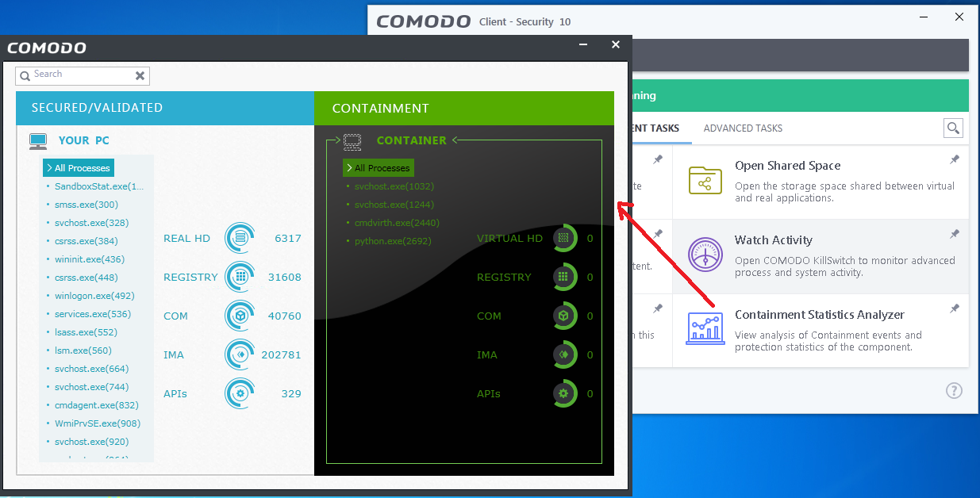Click the VIRTUAL HD container icon
This screenshot has height=498, width=980.
[x=564, y=238]
